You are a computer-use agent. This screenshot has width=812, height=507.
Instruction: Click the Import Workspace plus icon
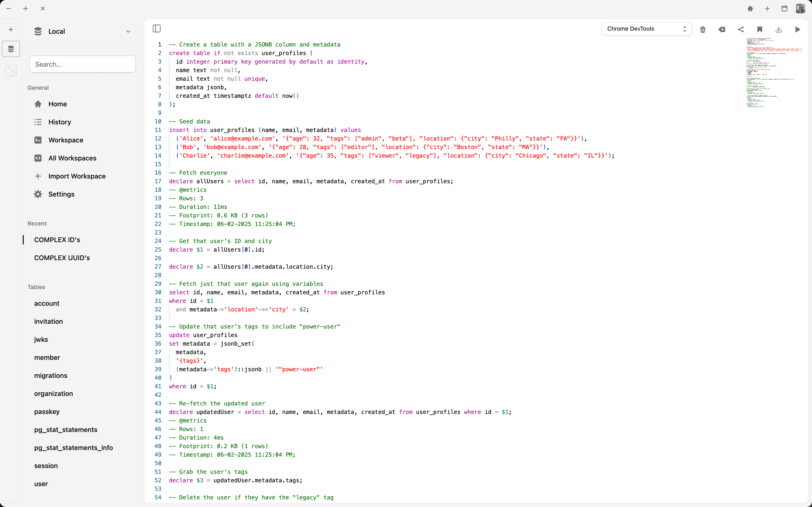point(38,176)
